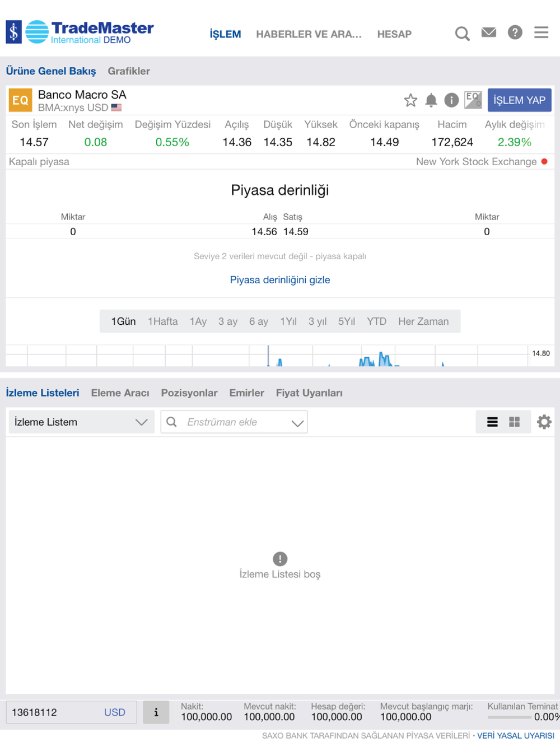Select the 6 ay chart range

pyautogui.click(x=259, y=321)
